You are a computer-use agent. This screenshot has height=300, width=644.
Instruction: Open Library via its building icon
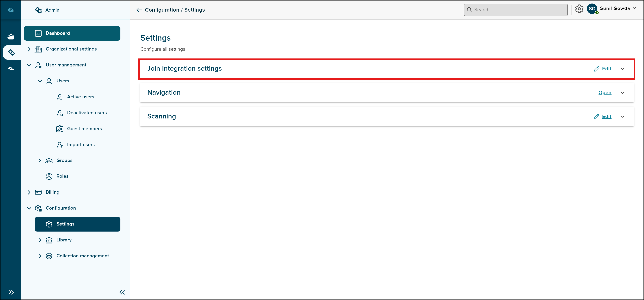(49, 240)
